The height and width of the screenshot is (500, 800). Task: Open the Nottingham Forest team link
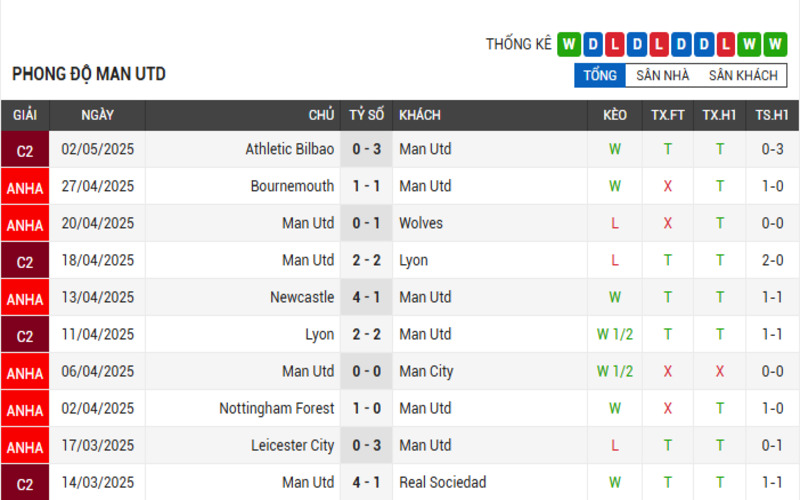pyautogui.click(x=277, y=408)
